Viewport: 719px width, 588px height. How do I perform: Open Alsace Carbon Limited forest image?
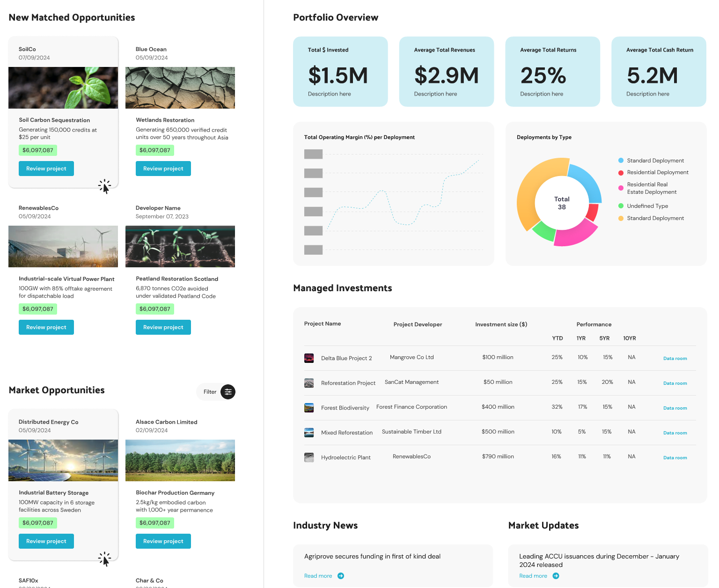click(x=180, y=460)
